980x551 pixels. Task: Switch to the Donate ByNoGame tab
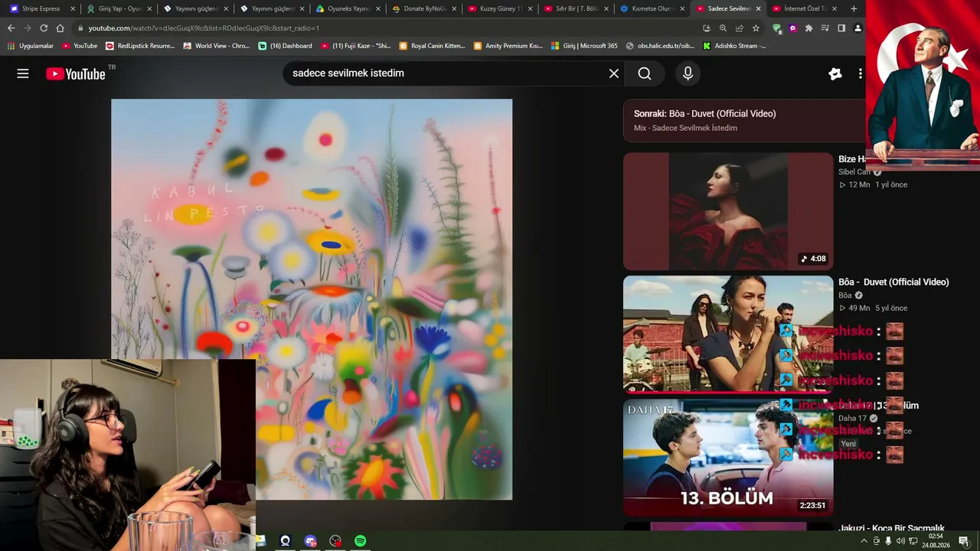click(425, 8)
